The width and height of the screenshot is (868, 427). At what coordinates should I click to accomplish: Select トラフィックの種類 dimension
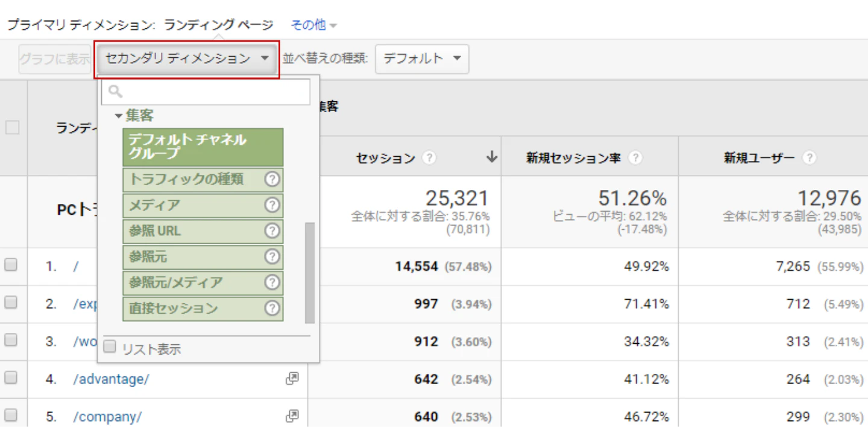tap(203, 179)
